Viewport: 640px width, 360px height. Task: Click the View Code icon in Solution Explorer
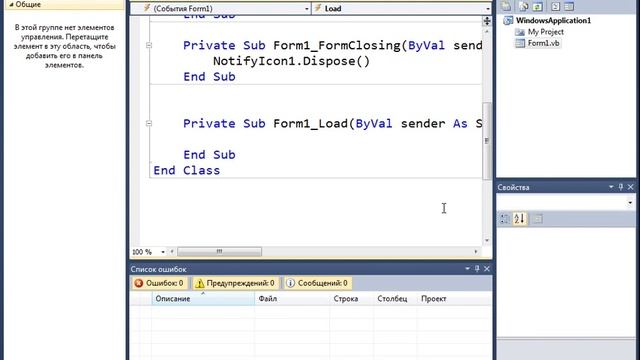(x=555, y=6)
